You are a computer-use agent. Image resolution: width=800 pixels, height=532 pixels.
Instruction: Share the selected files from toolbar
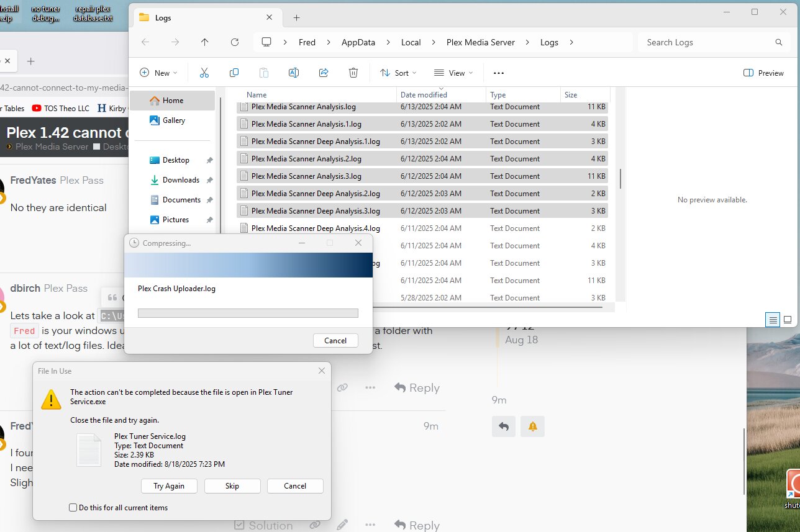tap(324, 73)
